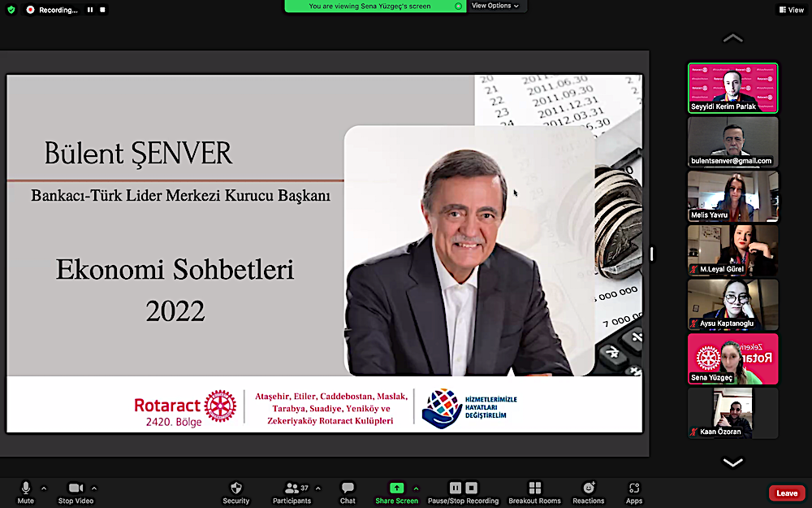Show next participants with down chevron
The image size is (812, 508).
pyautogui.click(x=732, y=462)
